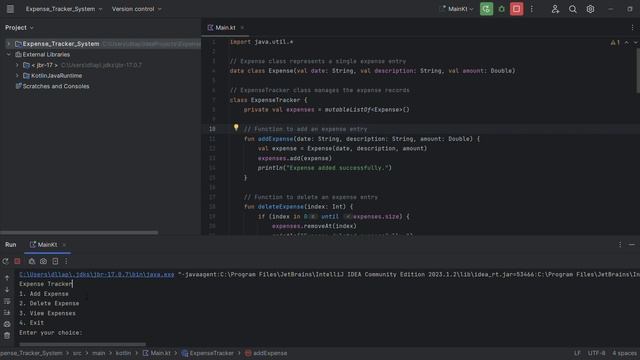640x360 pixels.
Task: Click the camera thread dump icon
Action: 43,261
